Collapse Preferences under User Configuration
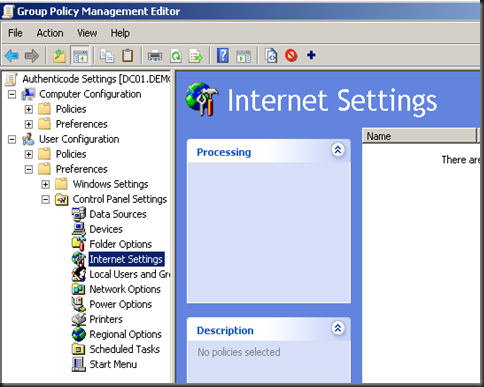 29,169
